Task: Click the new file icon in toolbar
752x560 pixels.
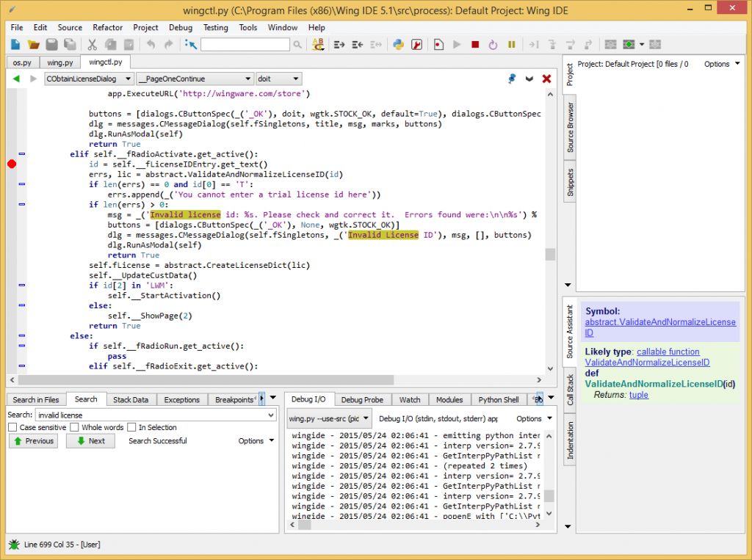Action: point(15,45)
